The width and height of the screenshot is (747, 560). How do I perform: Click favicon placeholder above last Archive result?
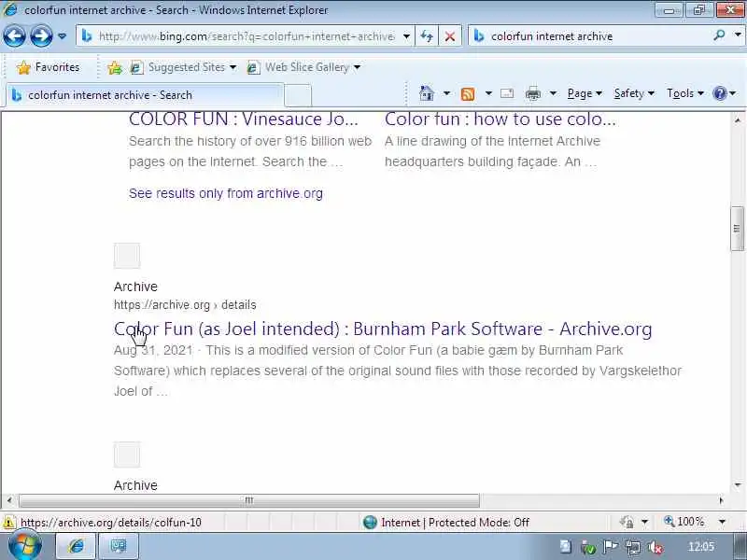point(127,455)
